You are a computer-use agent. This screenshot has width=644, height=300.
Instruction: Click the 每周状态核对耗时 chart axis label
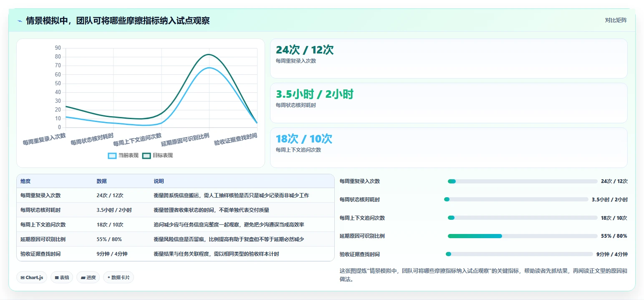pyautogui.click(x=92, y=139)
